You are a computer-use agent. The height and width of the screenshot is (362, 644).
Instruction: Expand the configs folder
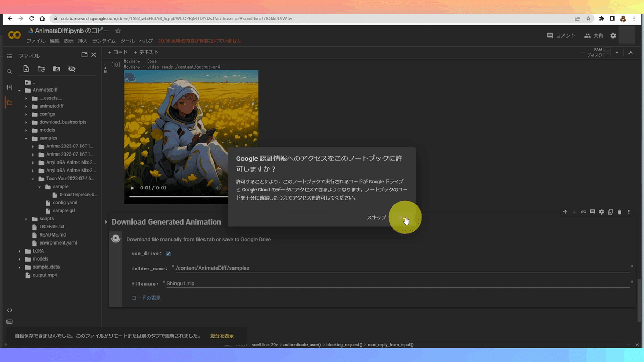[x=26, y=114]
